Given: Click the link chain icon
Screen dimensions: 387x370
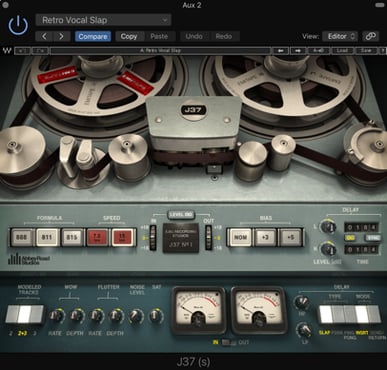Looking at the screenshot, I should (x=371, y=36).
